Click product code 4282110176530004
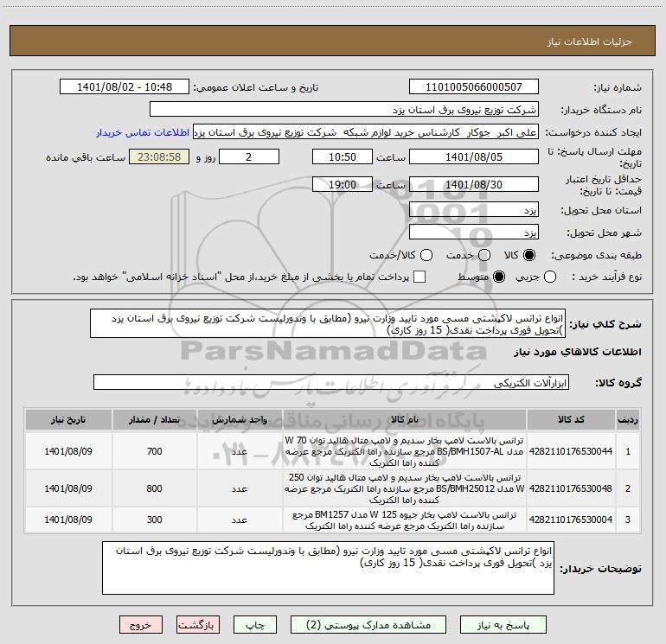 (571, 520)
